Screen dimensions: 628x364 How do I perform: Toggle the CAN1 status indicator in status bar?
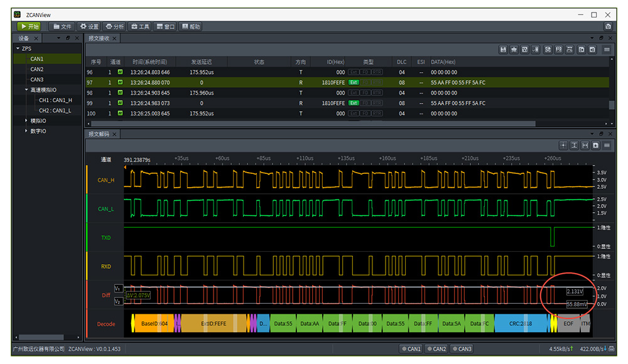click(411, 349)
